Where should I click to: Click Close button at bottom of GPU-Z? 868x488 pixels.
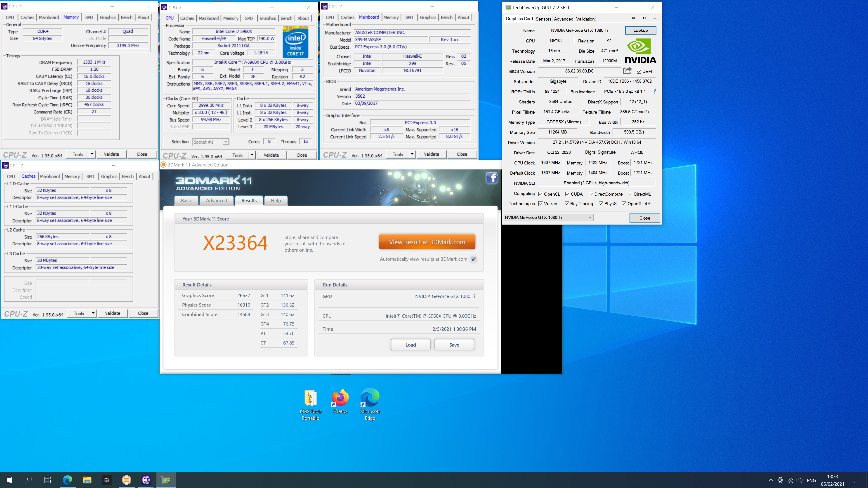point(645,218)
